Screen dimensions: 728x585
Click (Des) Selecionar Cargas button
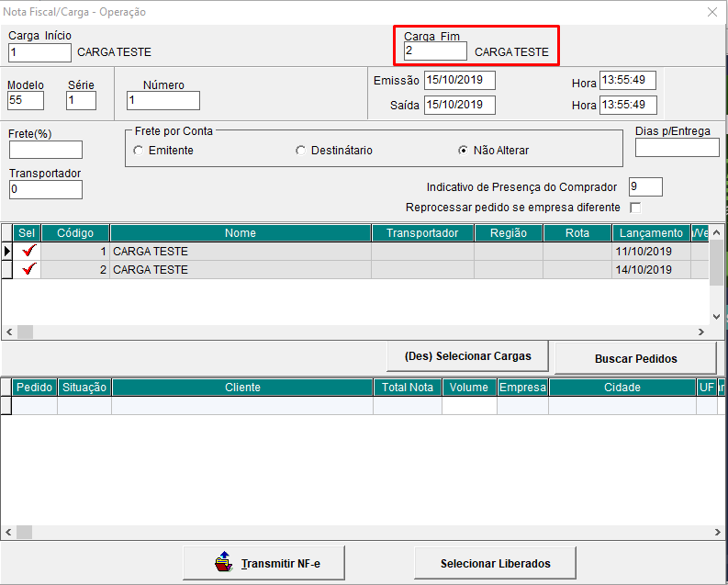pos(468,355)
